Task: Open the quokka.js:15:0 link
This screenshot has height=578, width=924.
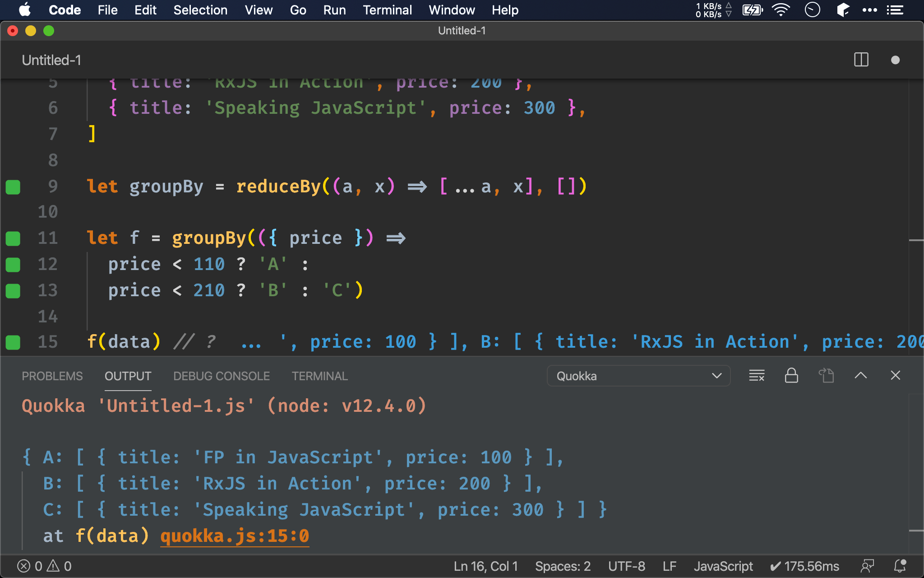Action: pyautogui.click(x=235, y=536)
